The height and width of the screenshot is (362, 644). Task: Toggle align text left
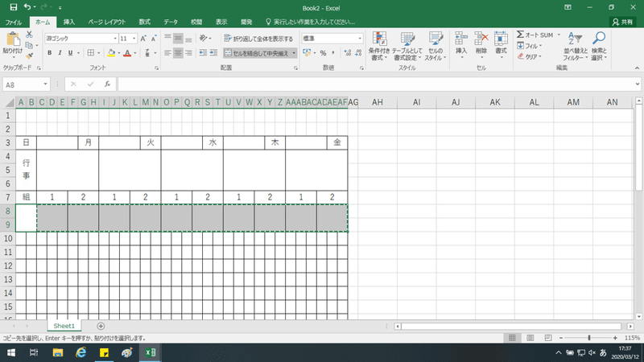tap(167, 52)
